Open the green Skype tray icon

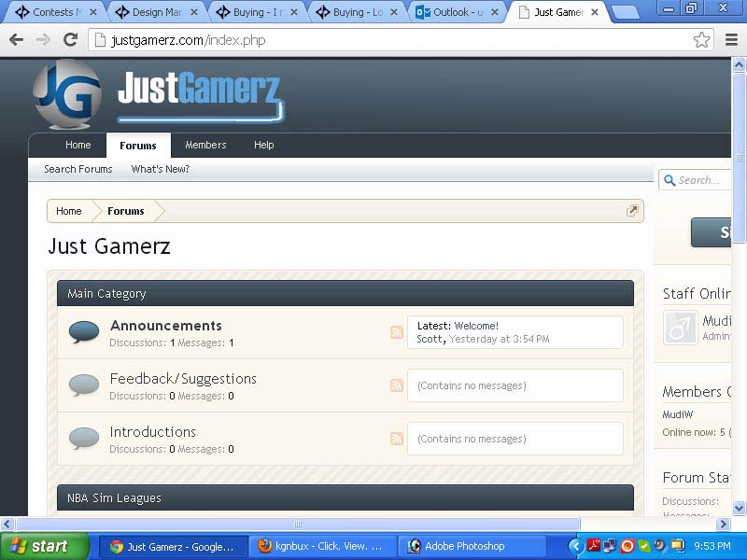(x=643, y=546)
